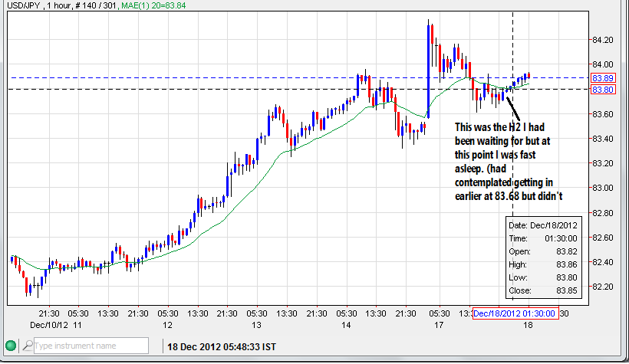Click the 83.89 blue price label
Viewport: 629px width, 364px height.
(x=602, y=78)
